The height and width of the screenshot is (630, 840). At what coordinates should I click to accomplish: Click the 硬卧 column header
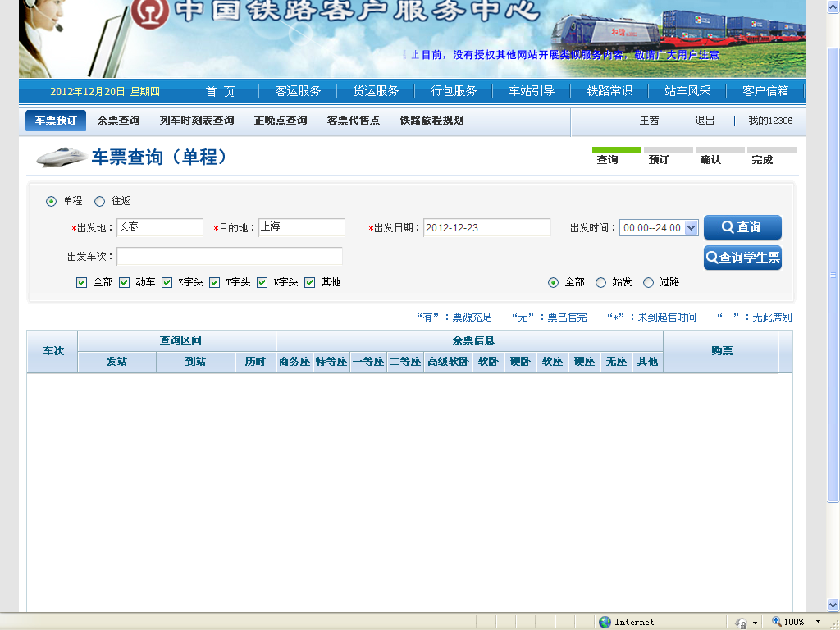[520, 362]
